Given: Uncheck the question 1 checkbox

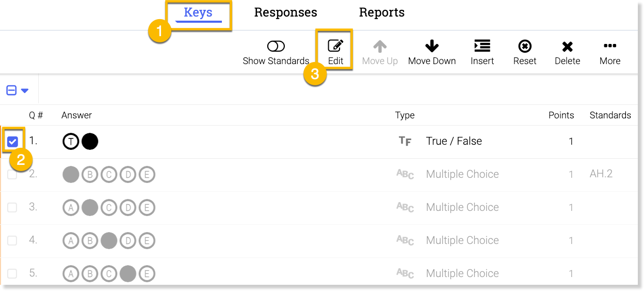Looking at the screenshot, I should pyautogui.click(x=12, y=141).
